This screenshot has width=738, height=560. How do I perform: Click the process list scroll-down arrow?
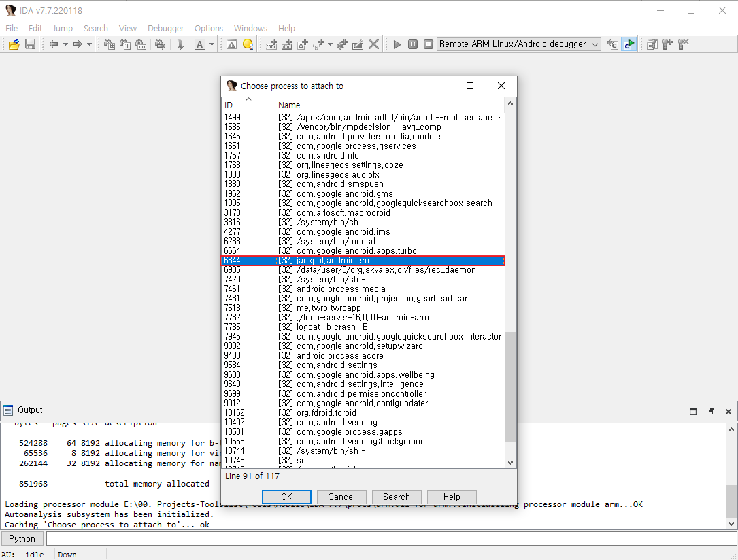[x=510, y=463]
